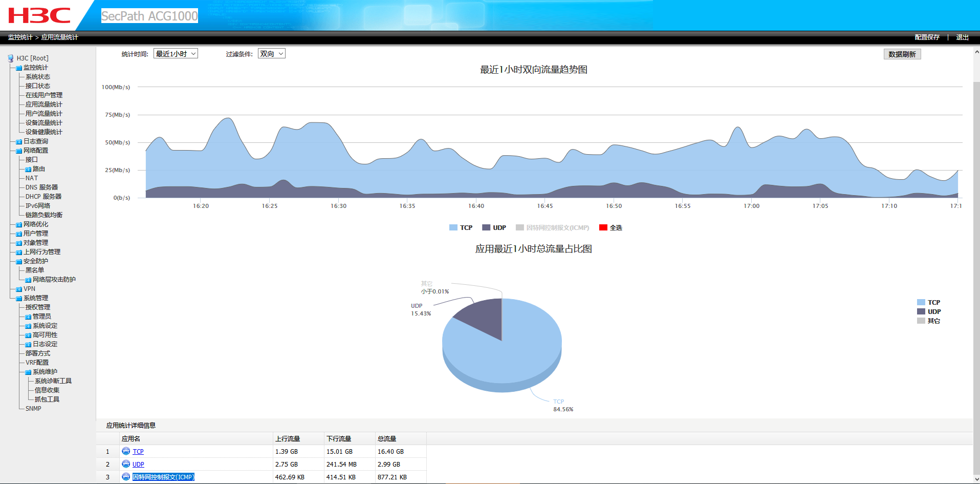Screen dimensions: 980x484
Task: Click the folder icon next to 高可用性
Action: pyautogui.click(x=29, y=335)
